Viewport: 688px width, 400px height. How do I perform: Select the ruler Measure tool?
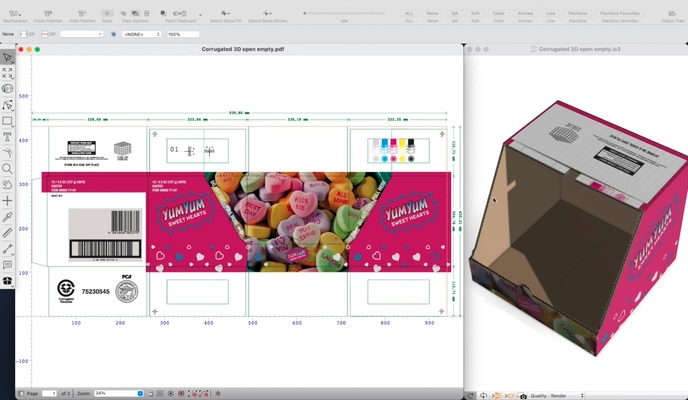coord(7,232)
